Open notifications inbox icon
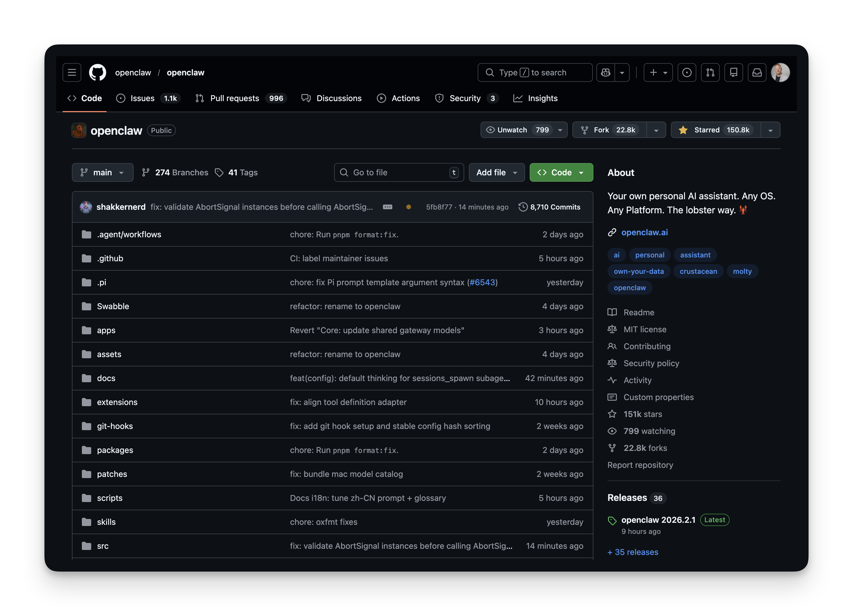Screen dimensions: 853x616 click(757, 72)
